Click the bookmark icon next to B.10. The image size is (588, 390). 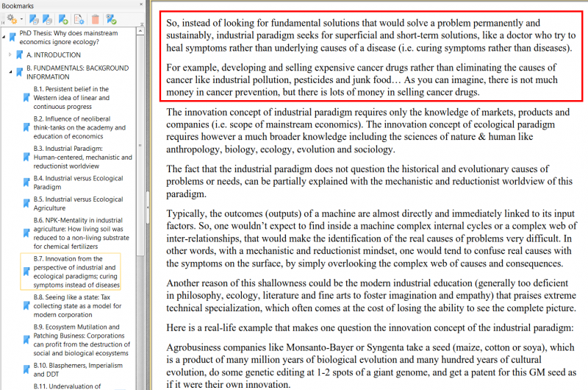point(26,369)
